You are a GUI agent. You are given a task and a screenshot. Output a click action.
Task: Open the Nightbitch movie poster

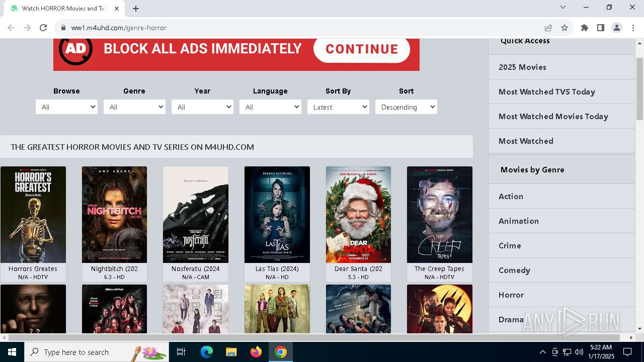(x=115, y=215)
